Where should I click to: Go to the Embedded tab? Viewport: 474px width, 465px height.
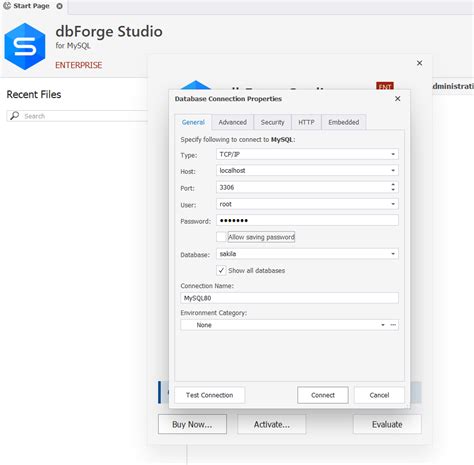[x=344, y=122]
